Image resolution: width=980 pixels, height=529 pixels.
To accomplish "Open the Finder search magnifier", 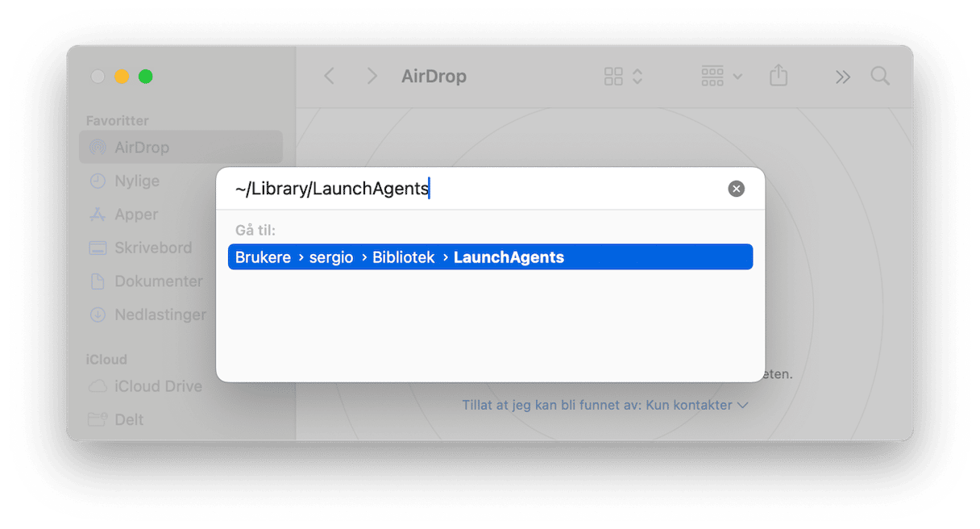I will tap(880, 77).
